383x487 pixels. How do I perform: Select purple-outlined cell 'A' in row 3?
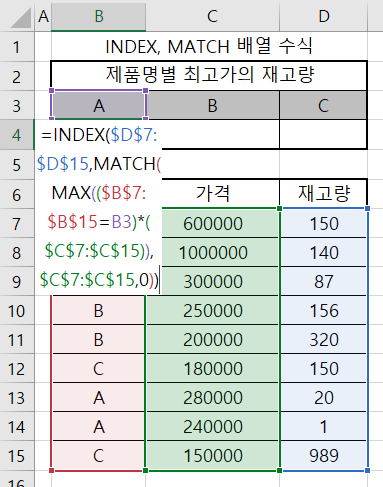99,105
